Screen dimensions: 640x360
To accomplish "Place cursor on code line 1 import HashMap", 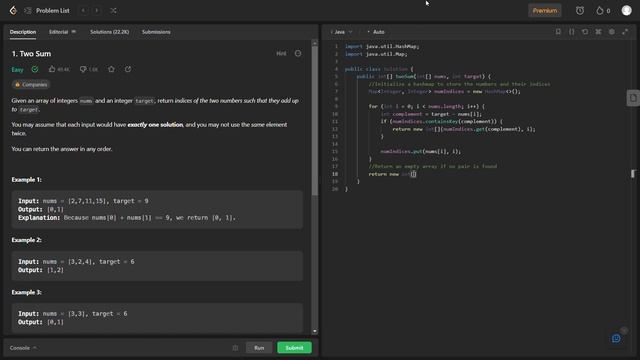I will (382, 47).
